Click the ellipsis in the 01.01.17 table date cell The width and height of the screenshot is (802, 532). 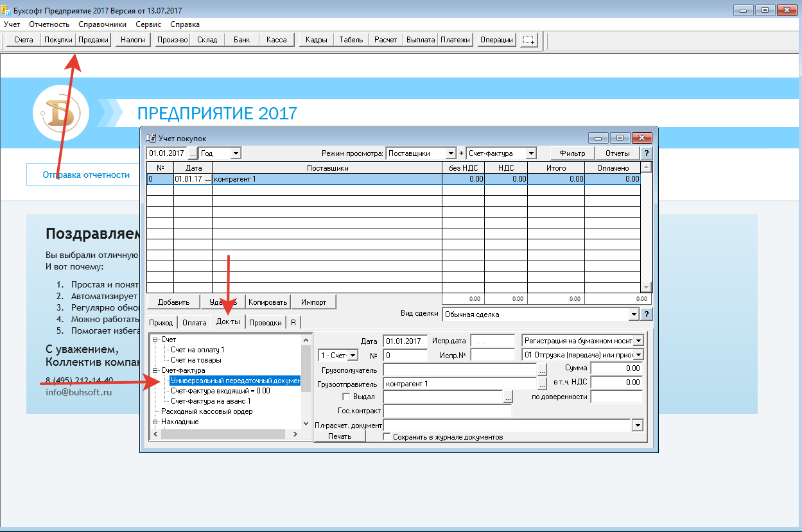207,180
